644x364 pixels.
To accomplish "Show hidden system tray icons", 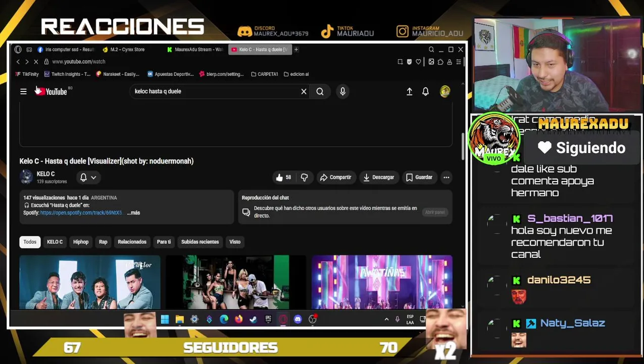I will tap(386, 319).
